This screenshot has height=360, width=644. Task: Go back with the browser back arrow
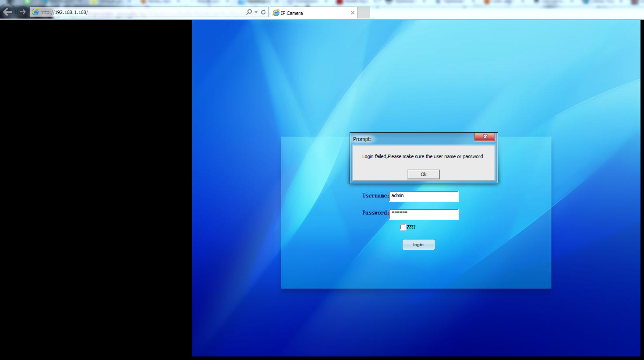(x=7, y=12)
